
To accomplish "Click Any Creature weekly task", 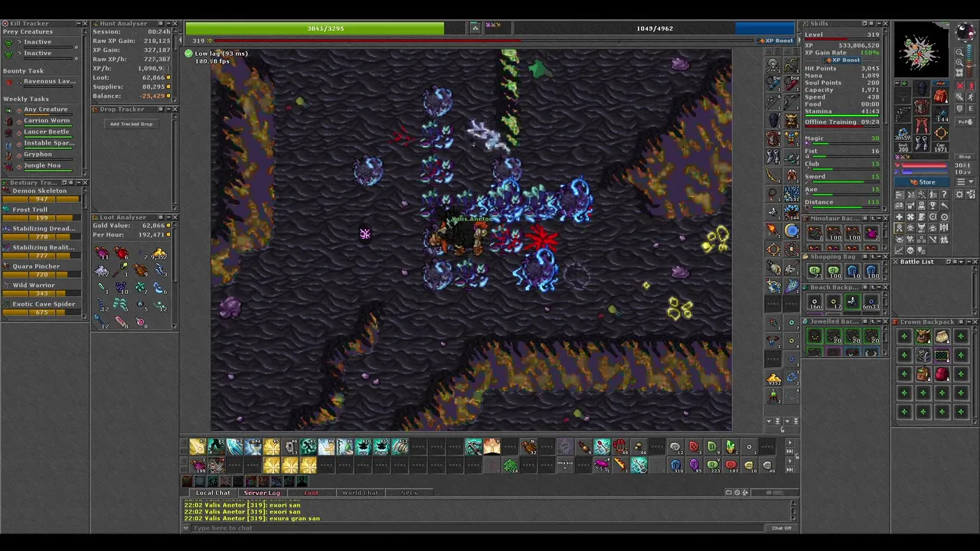I will (x=46, y=109).
